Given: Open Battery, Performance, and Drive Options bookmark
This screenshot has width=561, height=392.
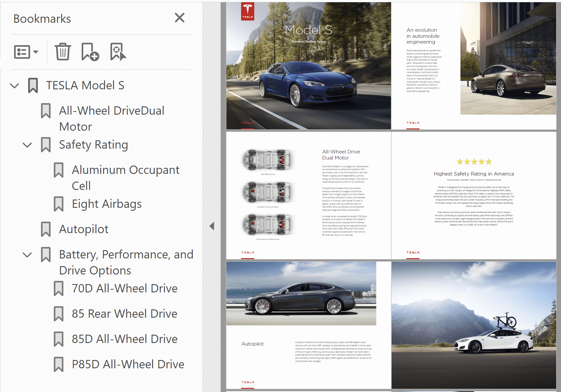Looking at the screenshot, I should point(126,262).
